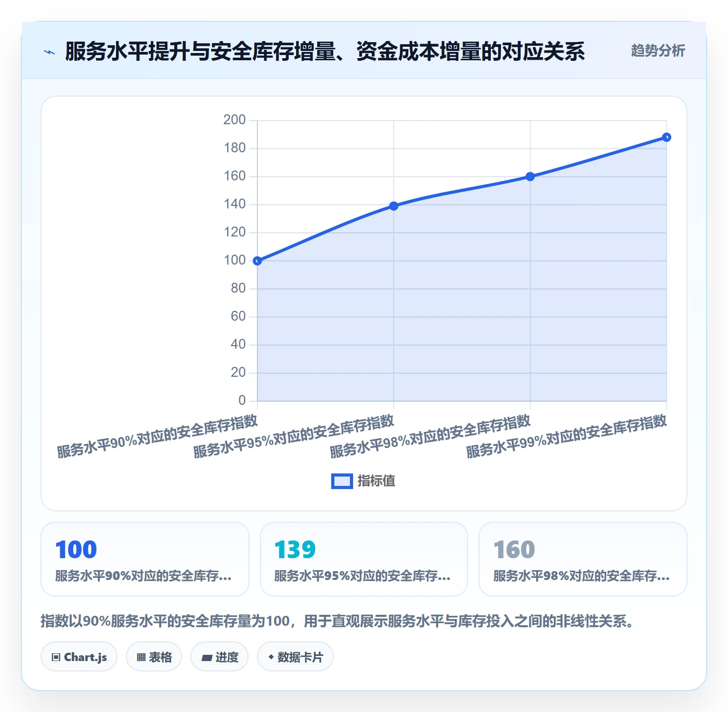This screenshot has width=728, height=712.
Task: Toggle the 指标值 legend color box
Action: coord(342,481)
